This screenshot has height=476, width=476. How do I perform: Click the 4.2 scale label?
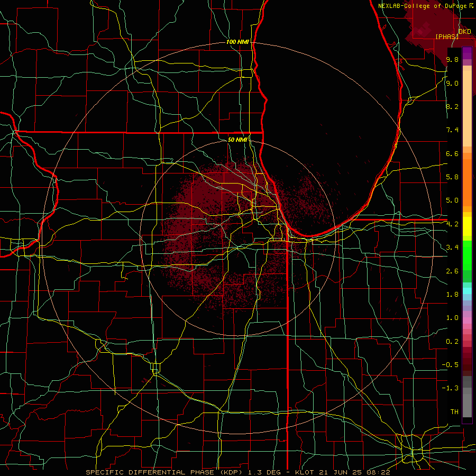tap(452, 224)
